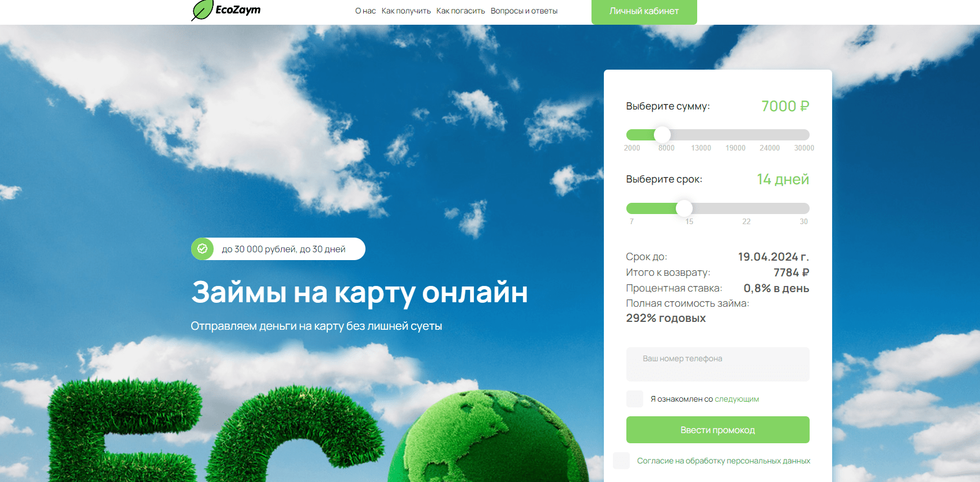This screenshot has width=980, height=482.
Task: Open 'Вопросы и ответы' menu item
Action: [x=524, y=11]
